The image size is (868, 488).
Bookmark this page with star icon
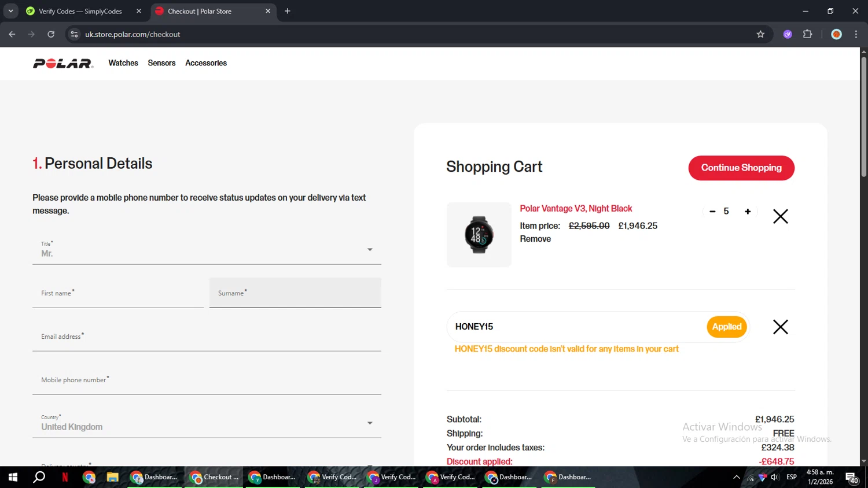(760, 34)
